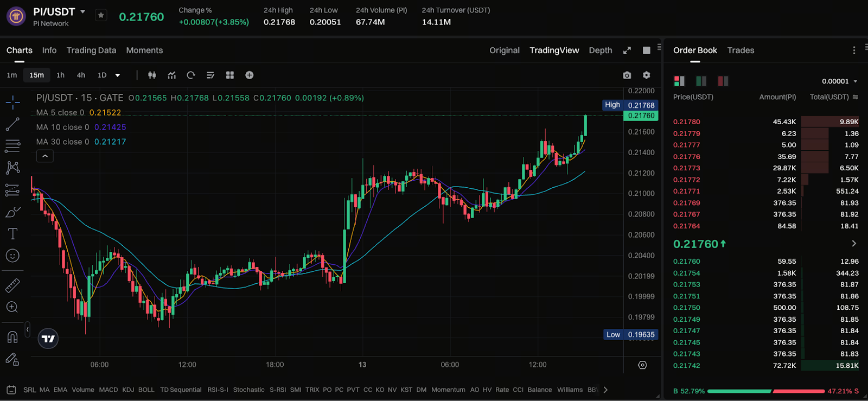The image size is (868, 401).
Task: Open the horizontal lines Fibonacci tool
Action: (12, 146)
